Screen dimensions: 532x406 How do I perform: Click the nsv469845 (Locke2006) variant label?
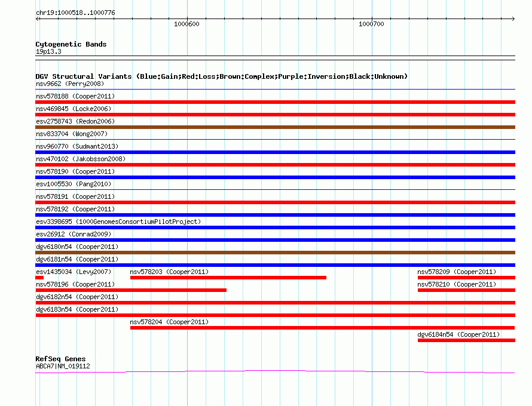(x=74, y=109)
